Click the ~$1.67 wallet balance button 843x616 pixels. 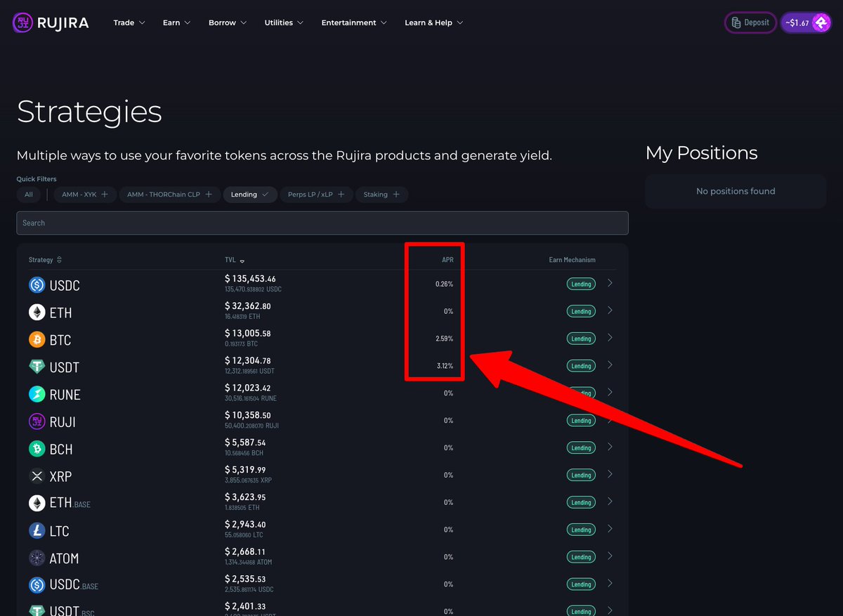[x=806, y=22]
